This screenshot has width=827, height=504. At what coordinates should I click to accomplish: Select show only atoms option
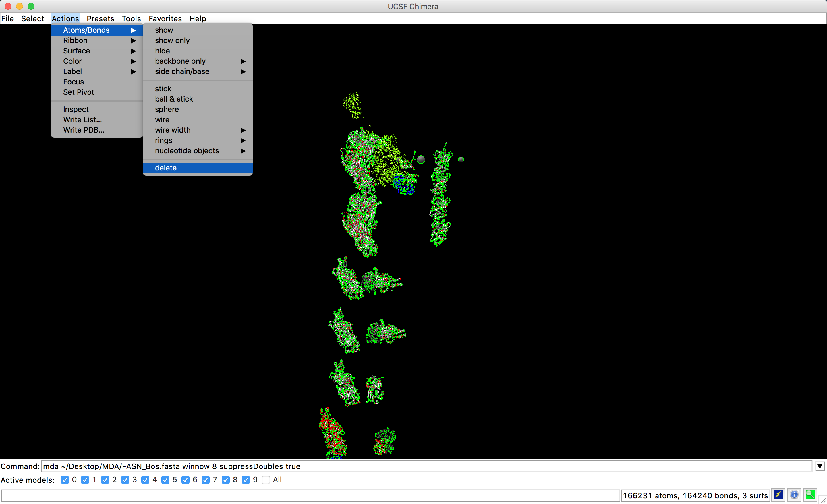click(x=198, y=40)
